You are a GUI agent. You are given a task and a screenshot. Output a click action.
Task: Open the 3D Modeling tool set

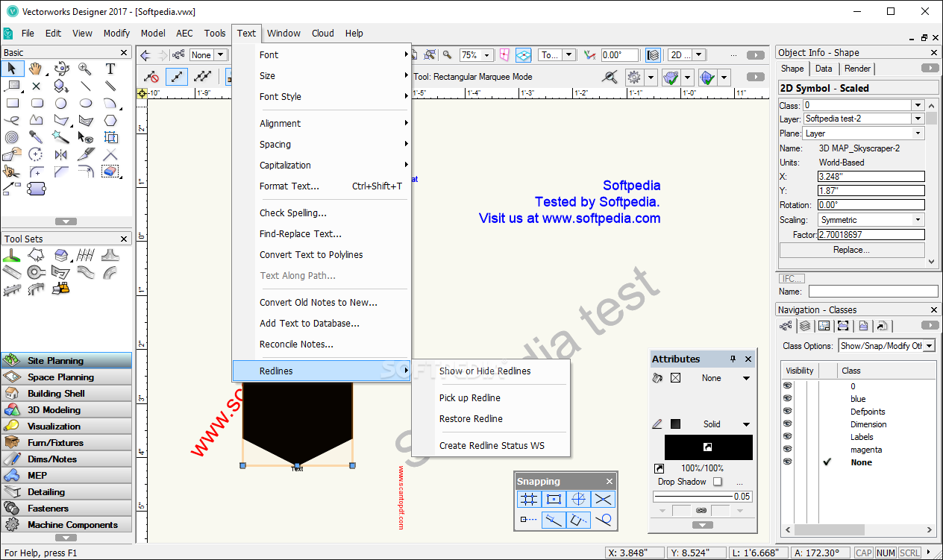(x=66, y=410)
